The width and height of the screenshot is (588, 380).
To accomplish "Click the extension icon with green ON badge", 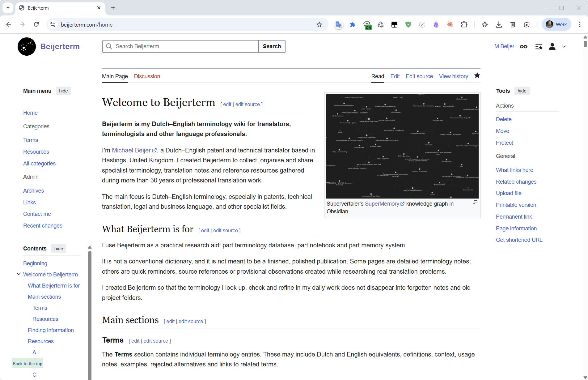I will click(367, 25).
